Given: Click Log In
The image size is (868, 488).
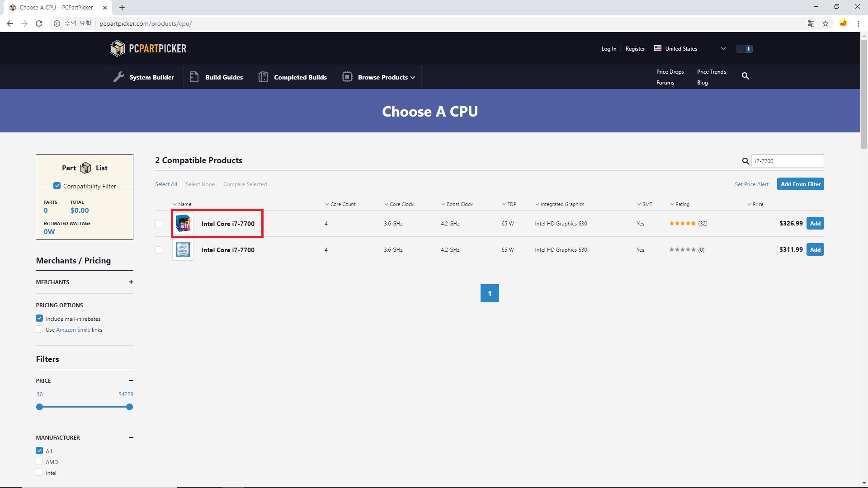Looking at the screenshot, I should (609, 49).
